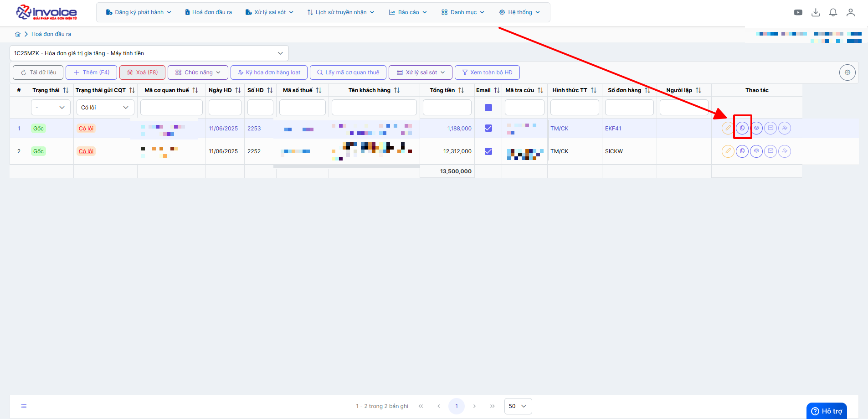This screenshot has height=419, width=868.
Task: Send email for invoice 2252
Action: pos(770,151)
